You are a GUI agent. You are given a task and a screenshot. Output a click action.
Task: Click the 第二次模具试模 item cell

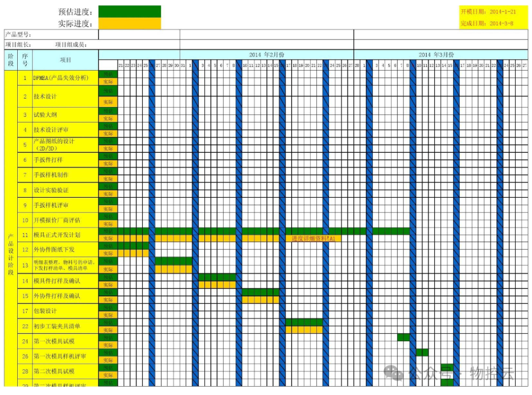[66, 371]
